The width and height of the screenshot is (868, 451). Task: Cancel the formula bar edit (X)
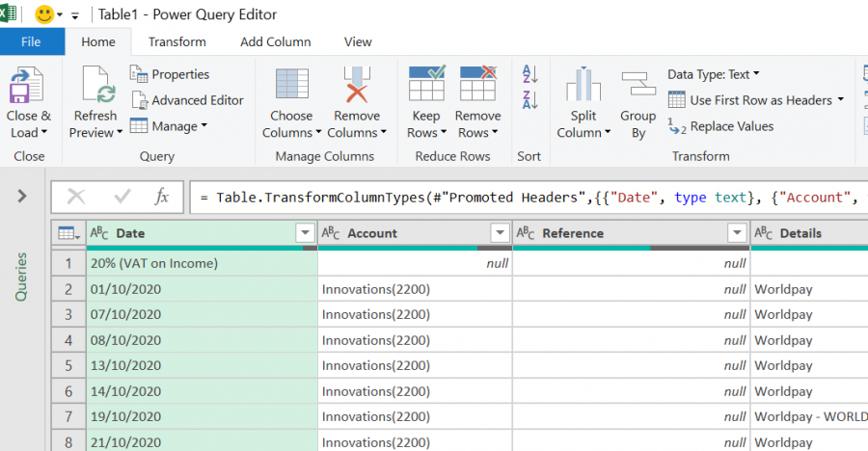[76, 197]
